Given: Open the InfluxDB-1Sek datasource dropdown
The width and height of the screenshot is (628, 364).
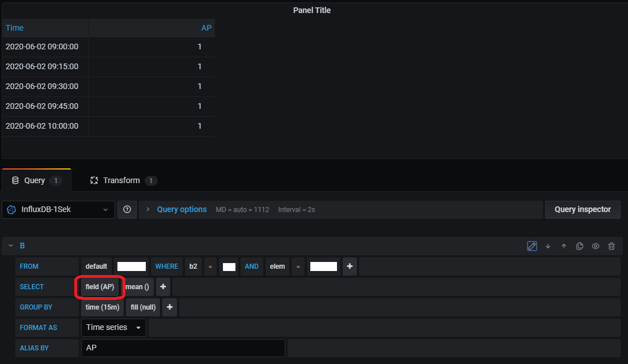Looking at the screenshot, I should click(58, 209).
